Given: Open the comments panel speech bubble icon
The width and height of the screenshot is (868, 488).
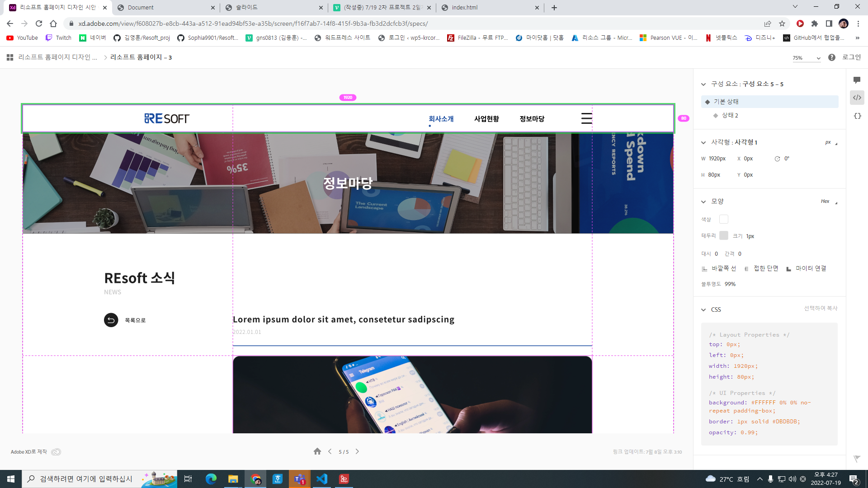Looking at the screenshot, I should (x=858, y=80).
